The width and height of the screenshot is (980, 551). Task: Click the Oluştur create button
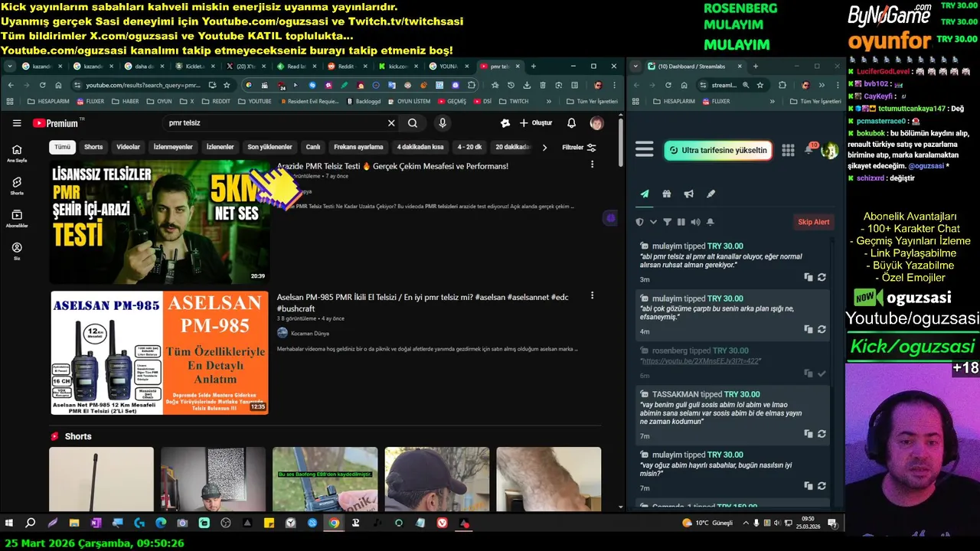[536, 123]
